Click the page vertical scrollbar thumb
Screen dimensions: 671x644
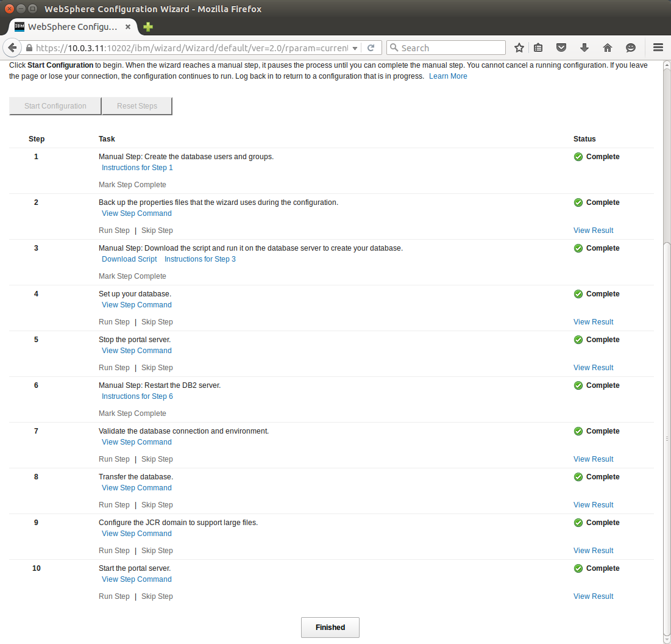[x=667, y=440]
